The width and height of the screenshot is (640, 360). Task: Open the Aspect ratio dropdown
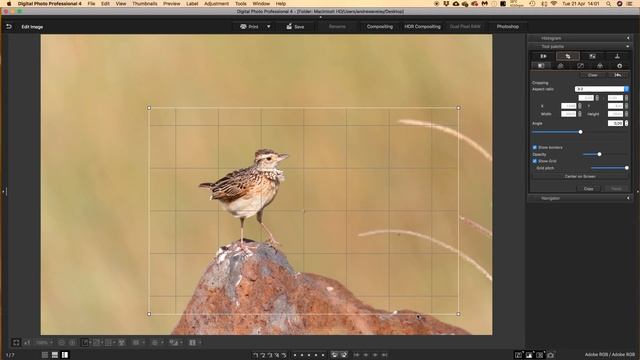click(x=602, y=89)
